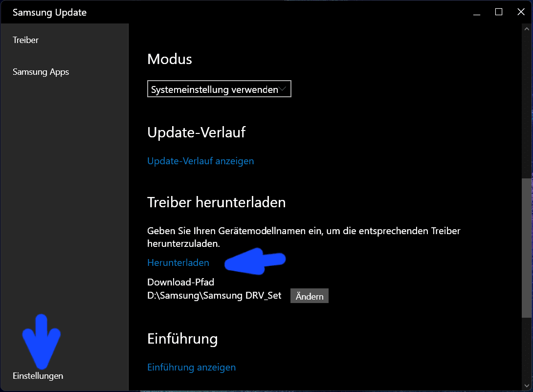Click the Modus section heading
The image size is (533, 392).
click(x=170, y=59)
